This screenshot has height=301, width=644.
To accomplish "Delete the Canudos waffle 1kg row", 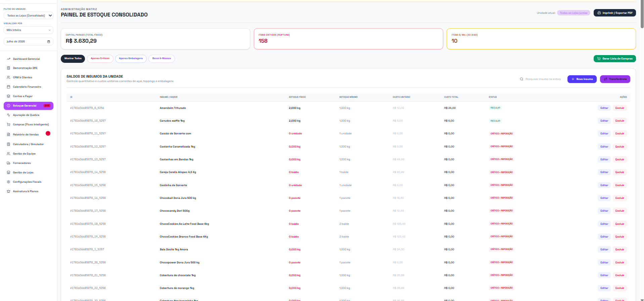I will click(620, 121).
